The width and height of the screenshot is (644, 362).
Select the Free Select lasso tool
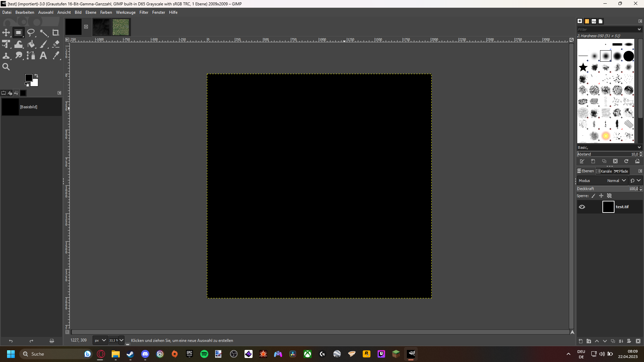[x=31, y=33]
